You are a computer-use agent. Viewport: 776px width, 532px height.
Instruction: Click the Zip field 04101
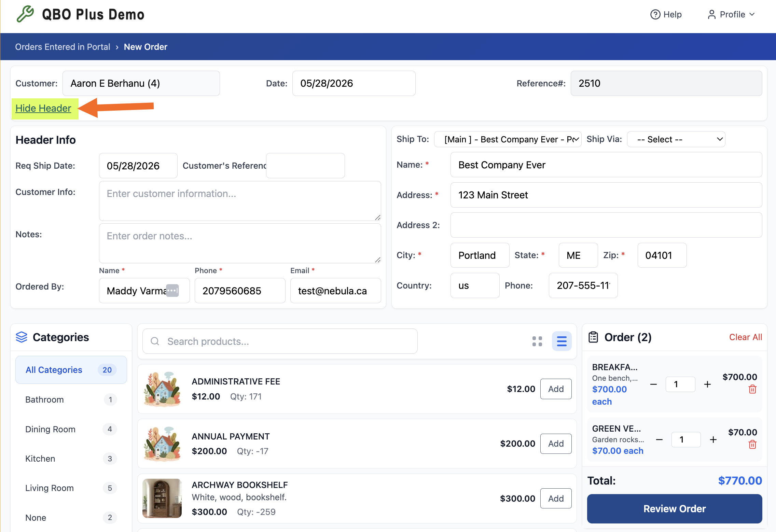tap(662, 255)
